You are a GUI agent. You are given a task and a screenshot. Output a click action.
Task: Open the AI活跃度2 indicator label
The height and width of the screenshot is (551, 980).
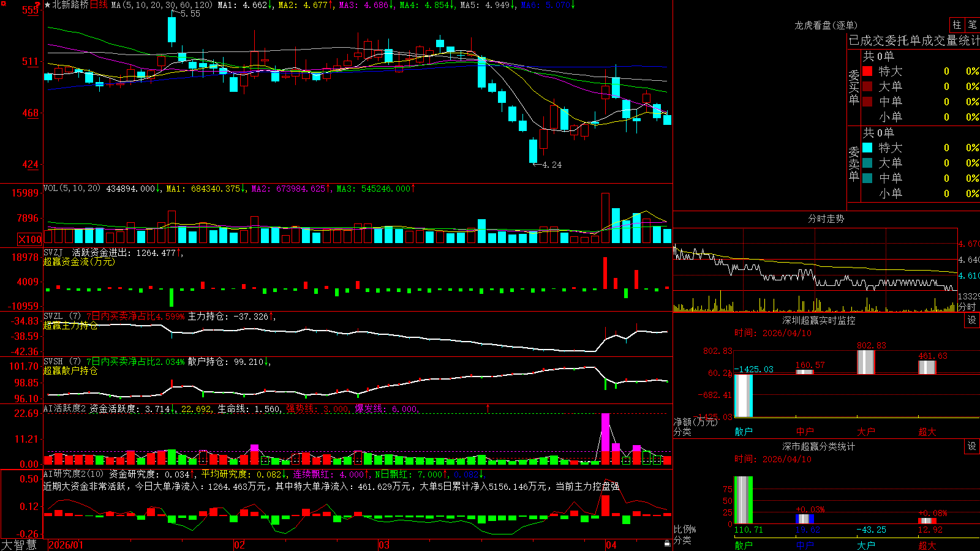[x=65, y=408]
